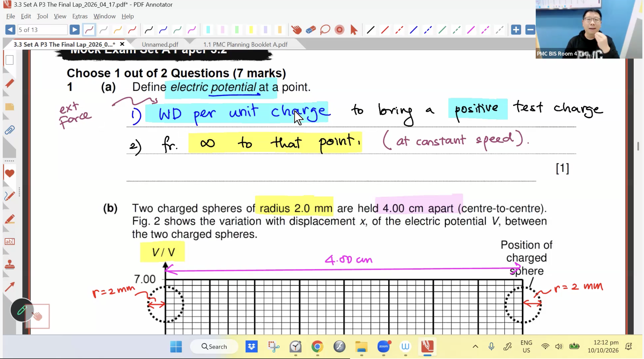Go to previous page arrow
Viewport: 644px width, 359px height.
10,30
